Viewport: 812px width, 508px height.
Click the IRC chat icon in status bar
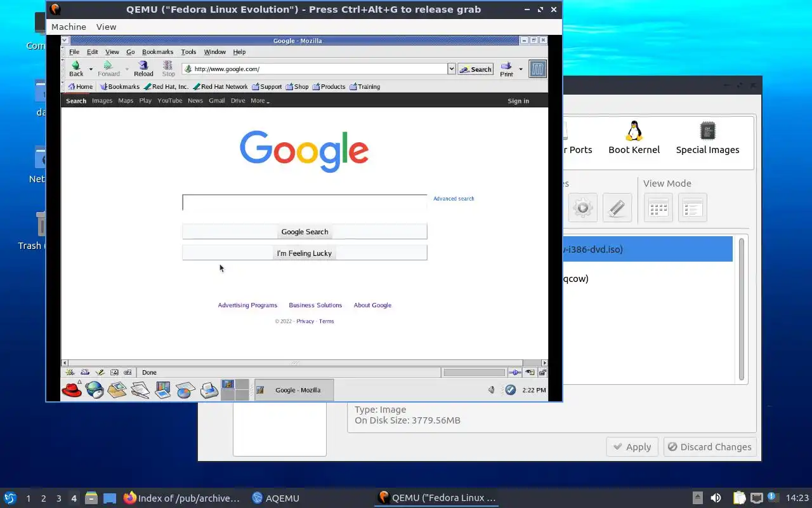[x=128, y=372]
